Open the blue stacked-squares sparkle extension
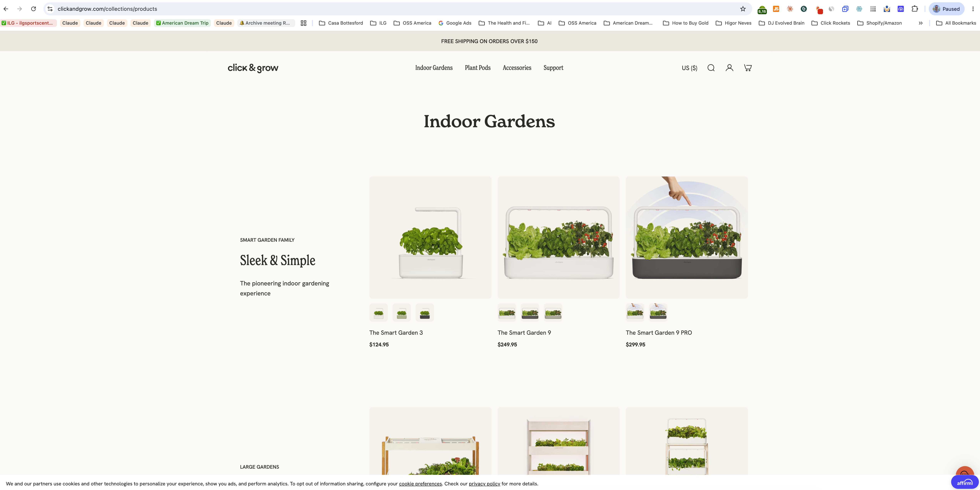 (845, 9)
